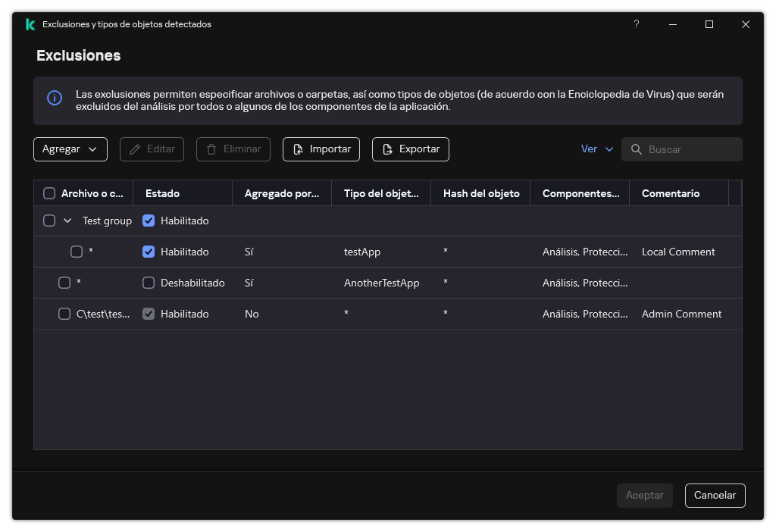Click into the Buscar search field

pos(690,149)
